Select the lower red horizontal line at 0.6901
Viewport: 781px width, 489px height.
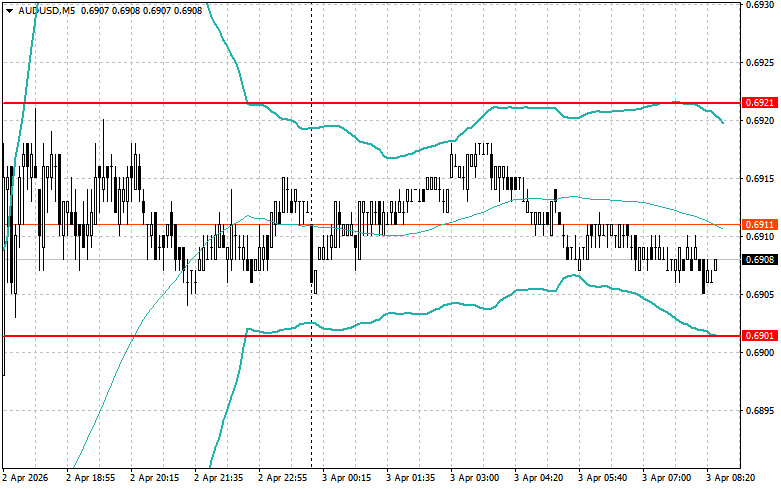(371, 336)
